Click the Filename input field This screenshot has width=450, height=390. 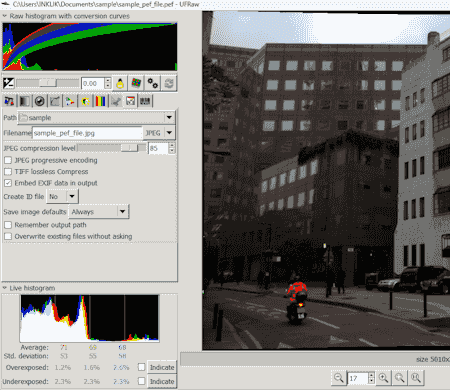[87, 133]
